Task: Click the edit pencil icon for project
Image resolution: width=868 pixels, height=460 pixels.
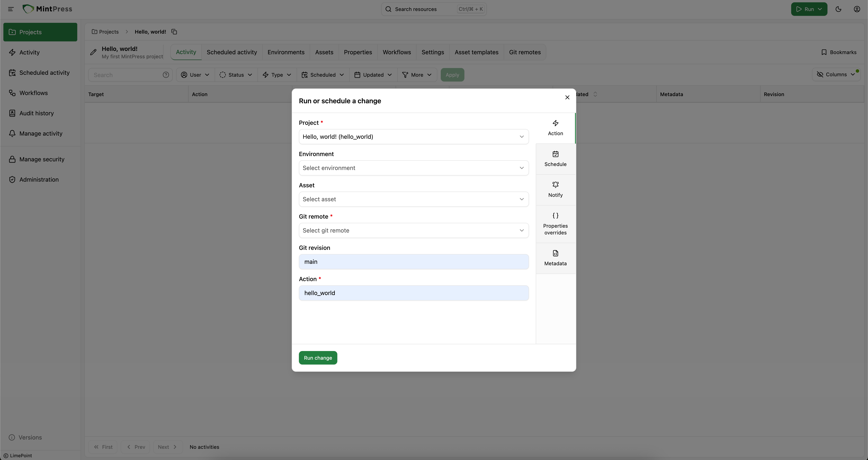Action: tap(93, 52)
